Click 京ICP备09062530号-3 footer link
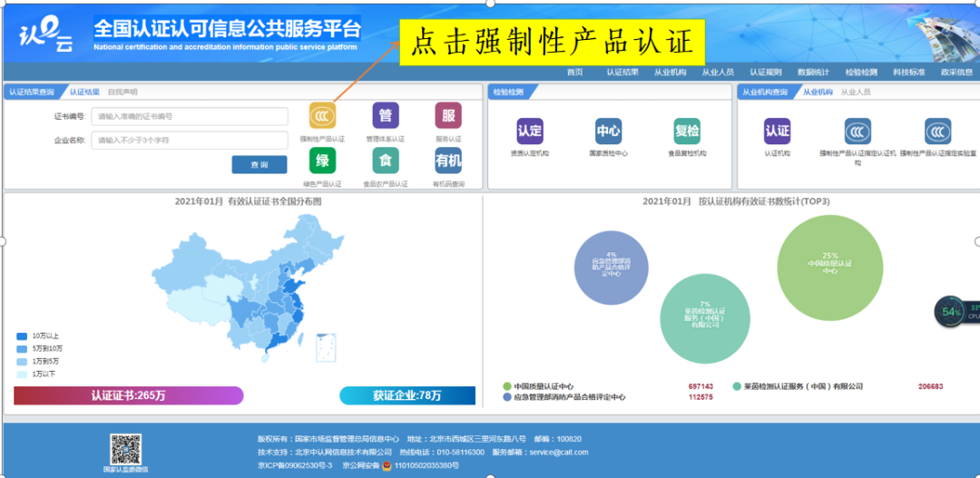The width and height of the screenshot is (980, 478). (x=295, y=465)
